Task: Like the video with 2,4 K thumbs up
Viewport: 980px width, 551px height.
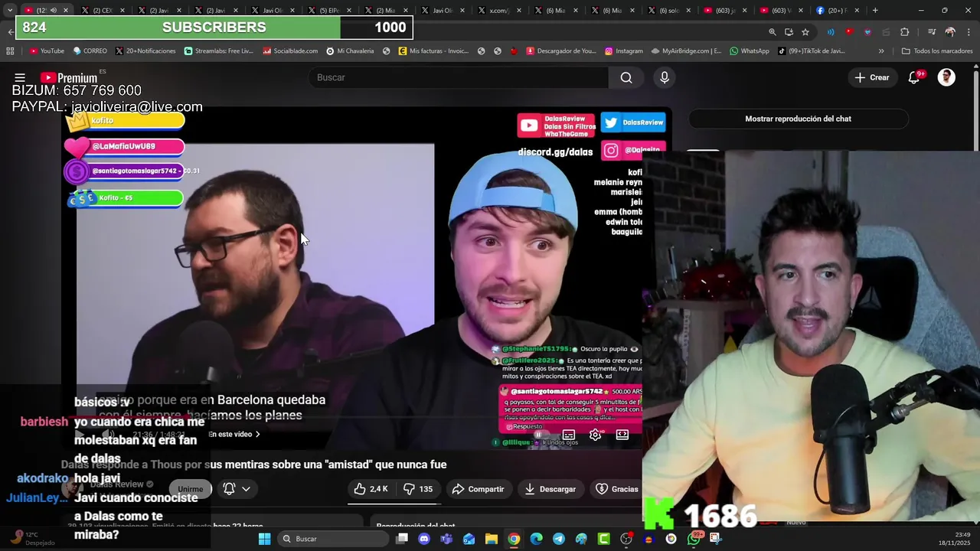Action: (371, 489)
